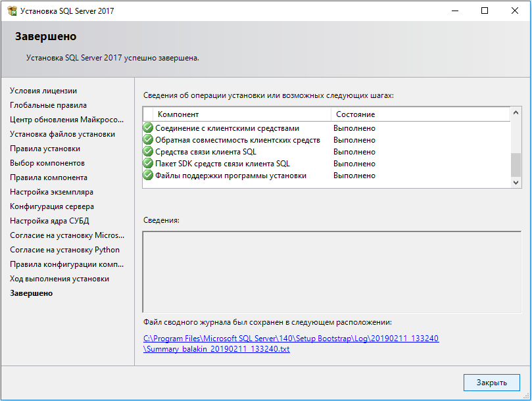Viewport: 532px width, 401px height.
Task: Select the Установка файлов установки step
Action: click(62, 134)
